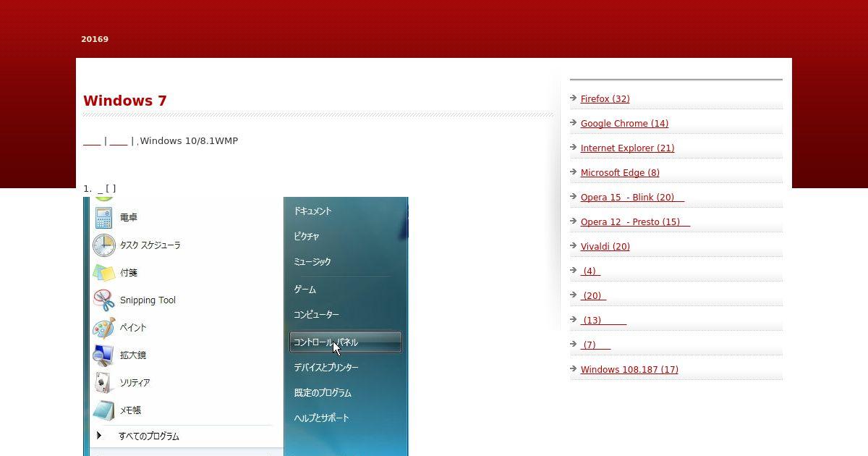Screen dimensions: 868x456
Task: Click the Snipping Tool scissors icon
Action: tap(104, 300)
